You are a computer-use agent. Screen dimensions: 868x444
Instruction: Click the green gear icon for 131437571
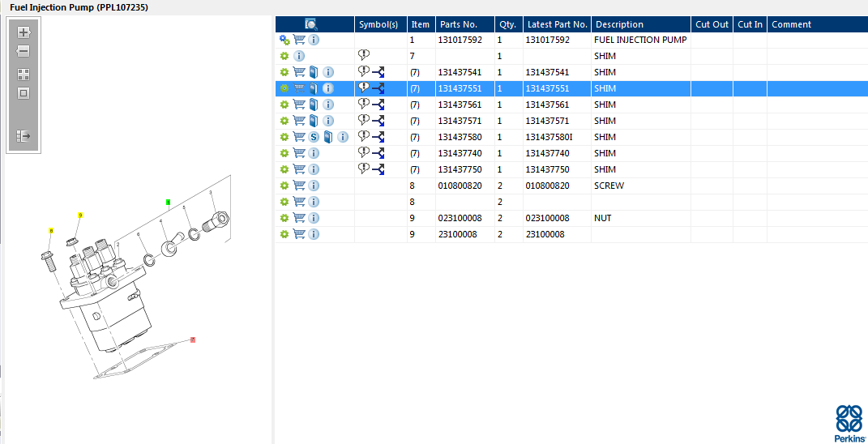pos(284,121)
